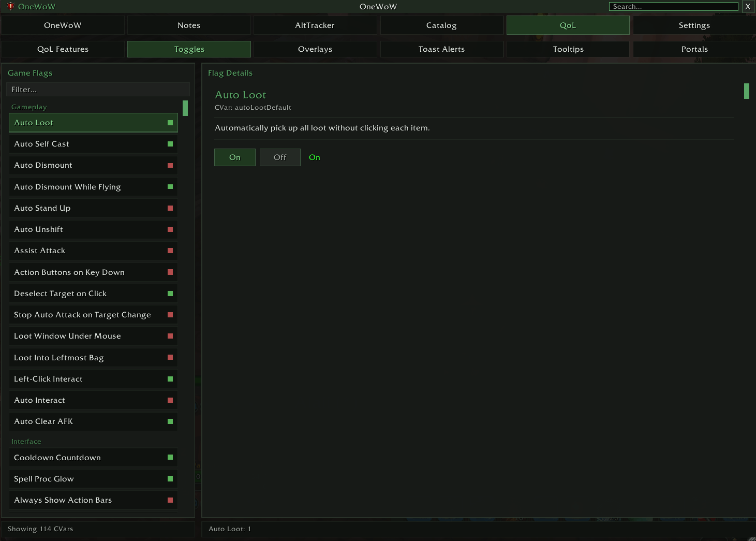Image resolution: width=756 pixels, height=541 pixels.
Task: Turn Auto Loot off with the Off button
Action: 280,157
